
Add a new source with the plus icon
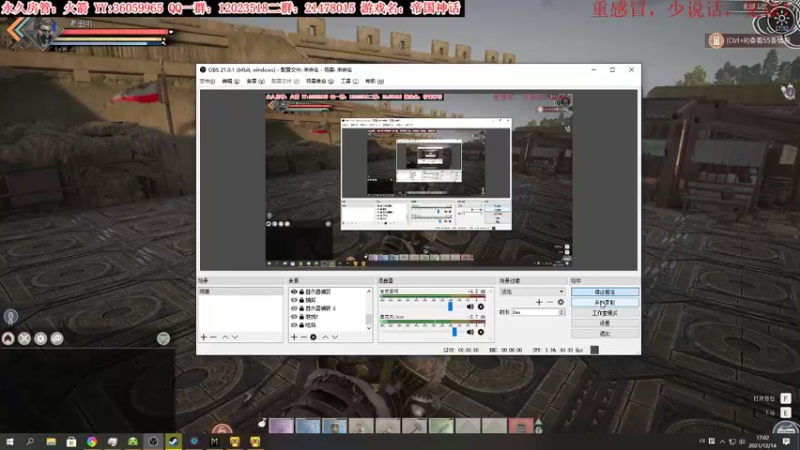point(294,337)
